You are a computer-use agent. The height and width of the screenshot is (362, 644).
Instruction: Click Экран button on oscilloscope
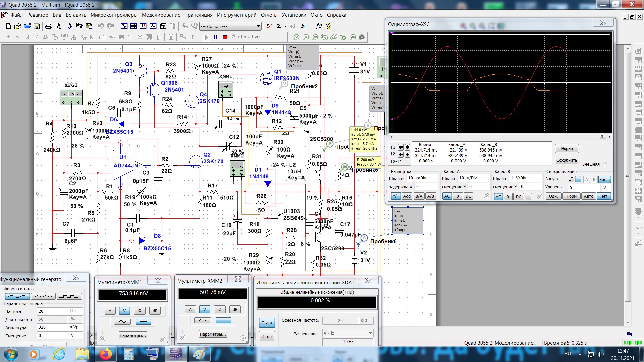click(567, 148)
